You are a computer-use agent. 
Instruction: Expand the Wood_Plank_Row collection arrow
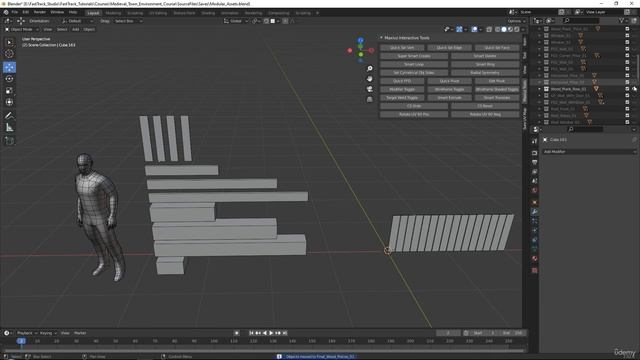point(540,89)
